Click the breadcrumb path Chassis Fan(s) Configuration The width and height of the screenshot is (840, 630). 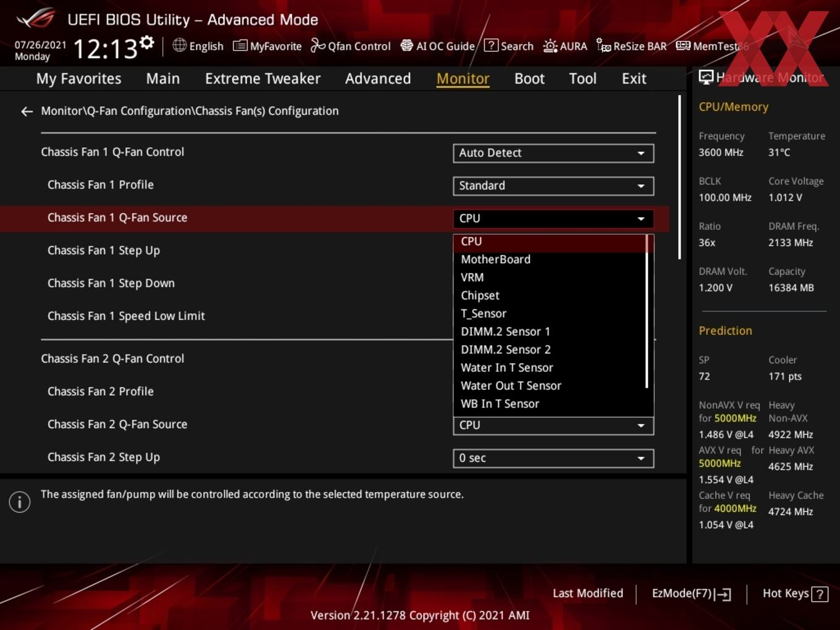(x=268, y=111)
